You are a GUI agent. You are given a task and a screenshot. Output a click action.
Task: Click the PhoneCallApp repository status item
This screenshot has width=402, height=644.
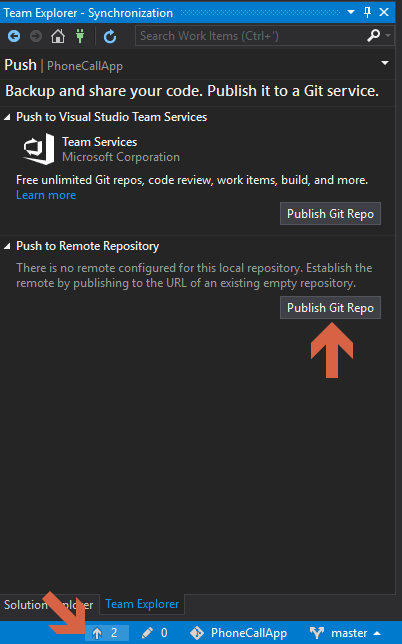point(239,633)
